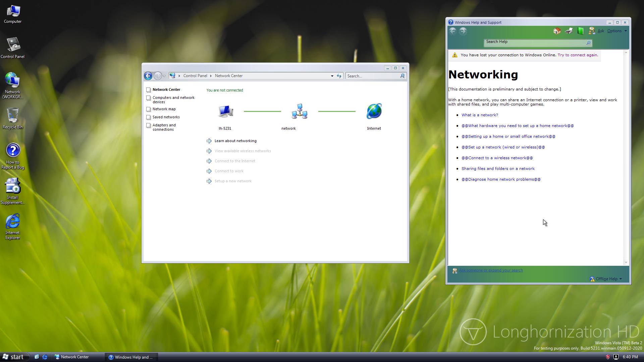This screenshot has width=644, height=362.
Task: Click the Internet globe icon
Action: click(x=374, y=111)
